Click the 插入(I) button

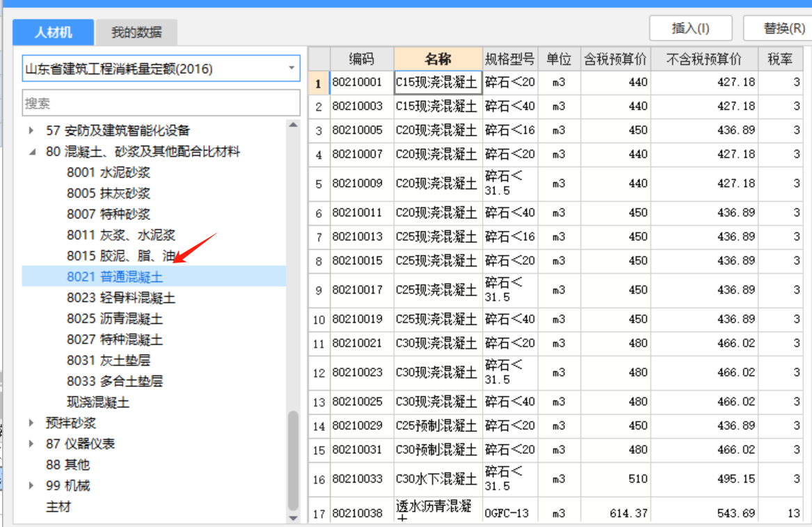point(691,28)
